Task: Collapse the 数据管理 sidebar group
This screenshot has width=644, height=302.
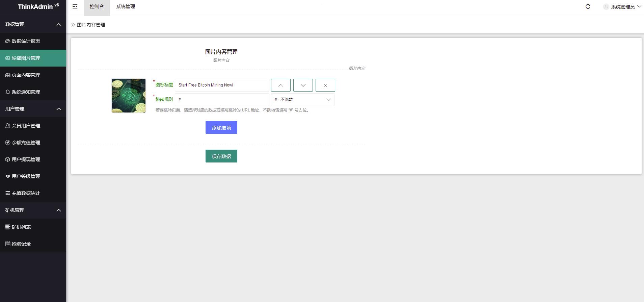Action: tap(33, 24)
